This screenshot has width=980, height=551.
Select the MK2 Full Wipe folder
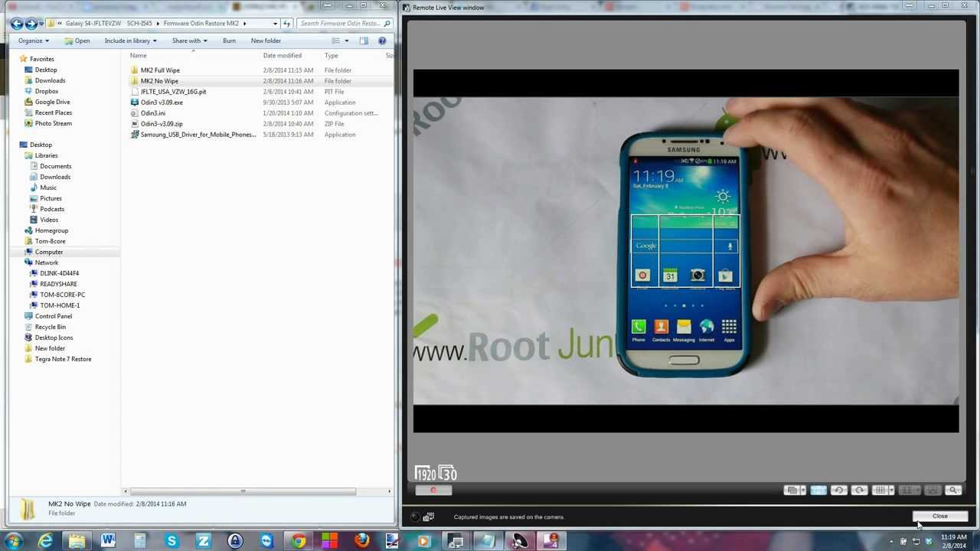160,70
